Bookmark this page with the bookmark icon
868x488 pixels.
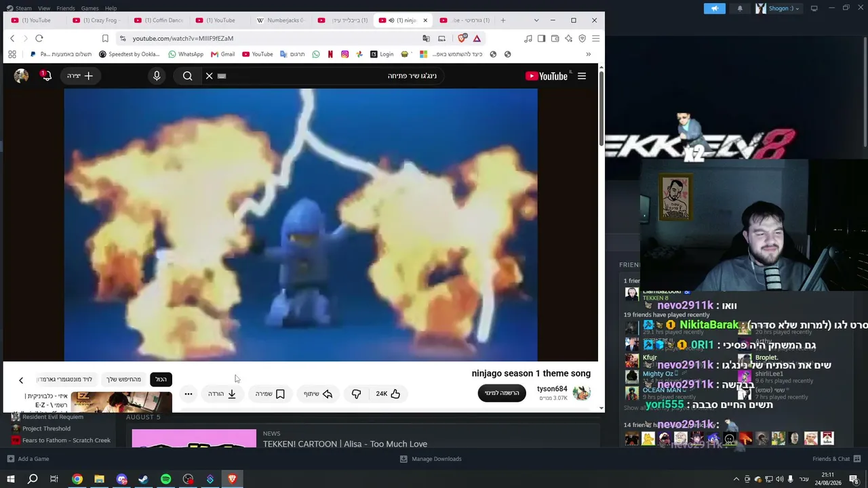pos(105,39)
